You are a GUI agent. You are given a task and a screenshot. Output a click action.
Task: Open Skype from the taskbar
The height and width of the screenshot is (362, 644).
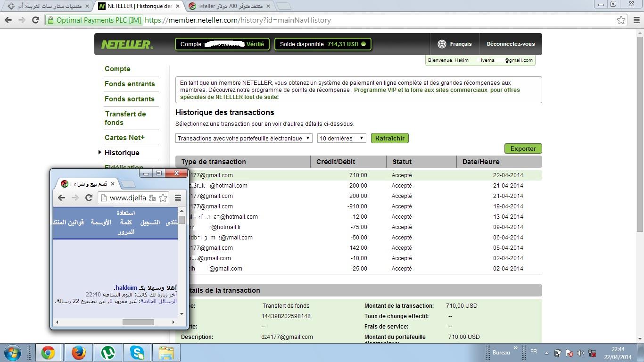point(137,353)
